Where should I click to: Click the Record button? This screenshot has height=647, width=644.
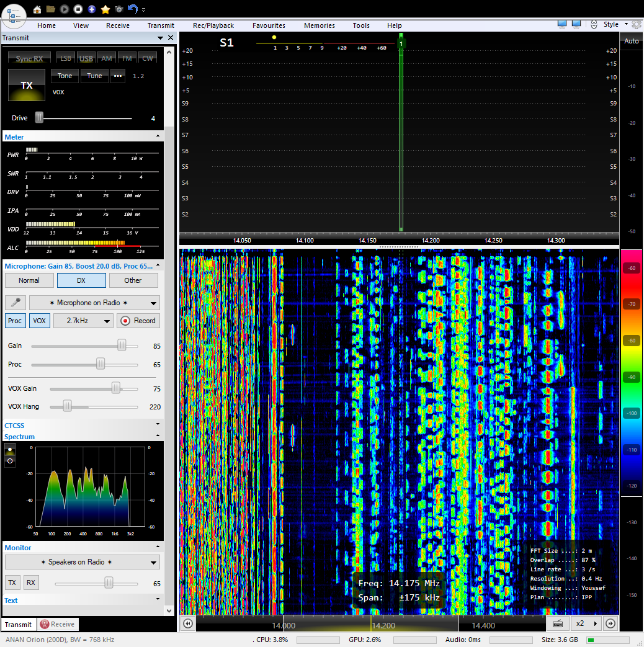(x=138, y=321)
